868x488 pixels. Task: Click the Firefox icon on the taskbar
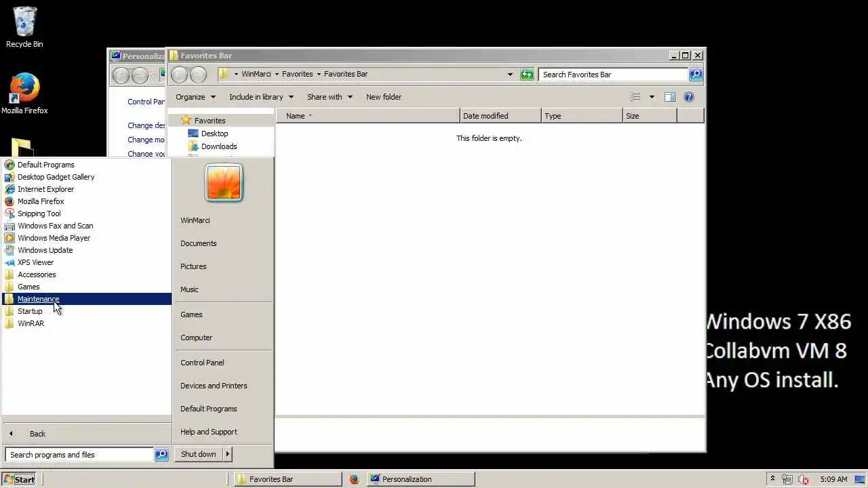[x=354, y=479]
